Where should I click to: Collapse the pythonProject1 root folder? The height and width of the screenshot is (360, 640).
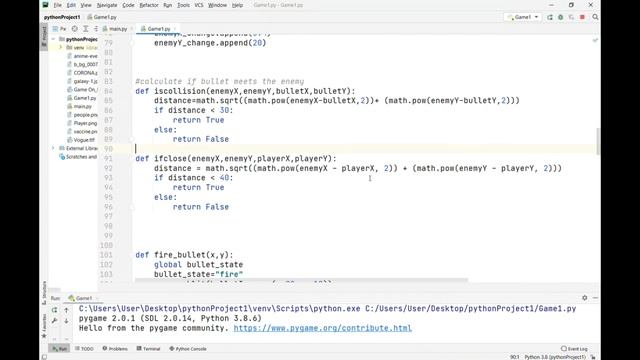tap(53, 39)
